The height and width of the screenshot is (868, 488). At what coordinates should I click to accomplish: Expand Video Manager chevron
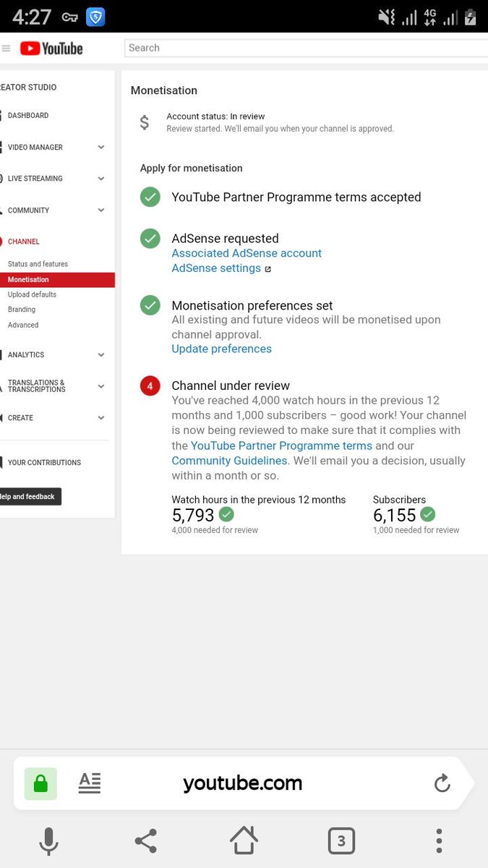[x=101, y=148]
